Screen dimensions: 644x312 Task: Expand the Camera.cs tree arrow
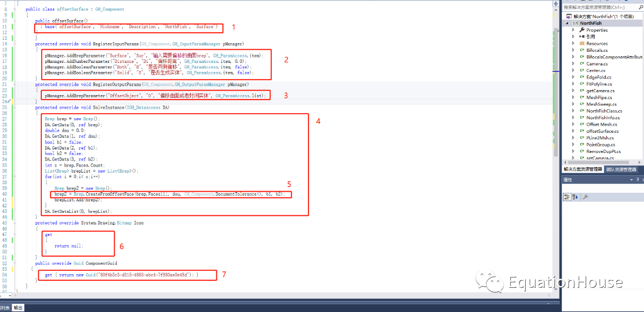573,64
